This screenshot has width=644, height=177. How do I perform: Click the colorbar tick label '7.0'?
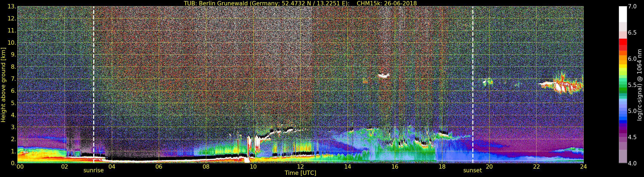tap(632, 6)
